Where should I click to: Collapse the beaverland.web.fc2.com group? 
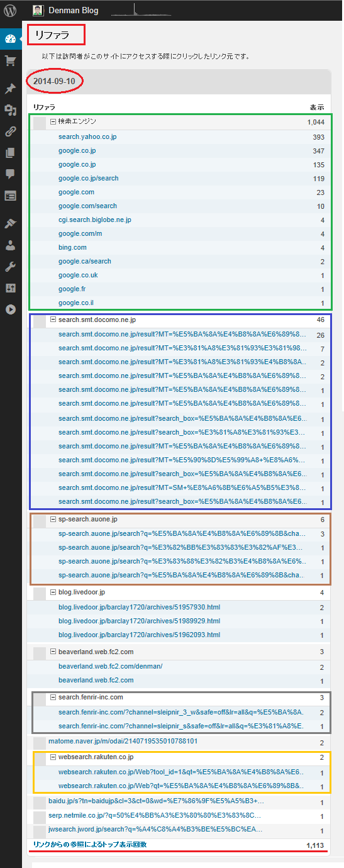click(x=53, y=652)
